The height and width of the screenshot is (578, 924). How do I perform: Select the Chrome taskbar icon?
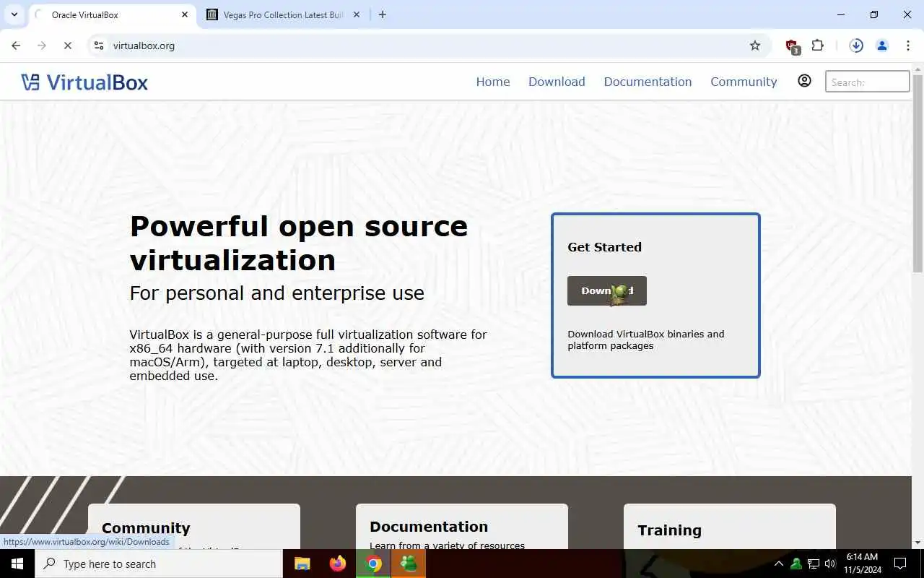(x=373, y=564)
